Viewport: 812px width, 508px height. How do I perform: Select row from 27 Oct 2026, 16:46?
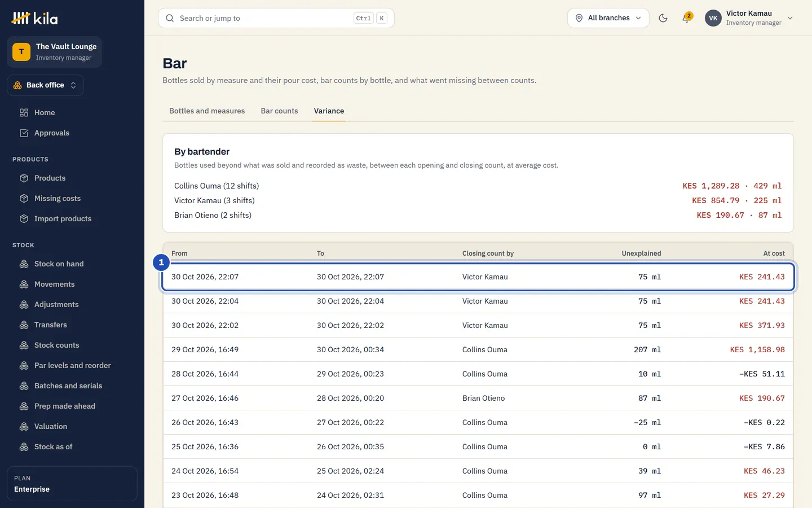(478, 398)
